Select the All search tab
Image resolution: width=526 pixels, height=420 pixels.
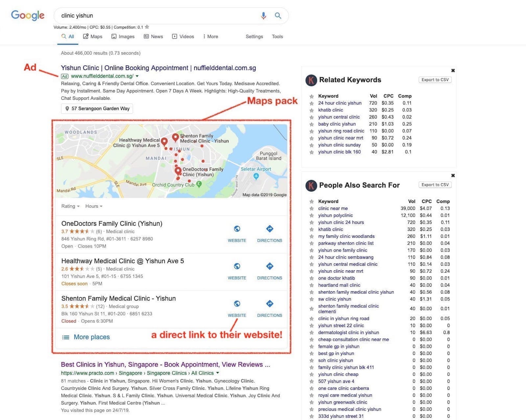coord(68,36)
